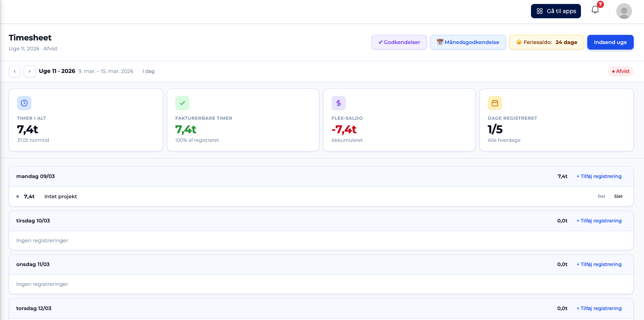Add registration for onsdag 11/03
Image resolution: width=644 pixels, height=320 pixels.
click(x=599, y=264)
